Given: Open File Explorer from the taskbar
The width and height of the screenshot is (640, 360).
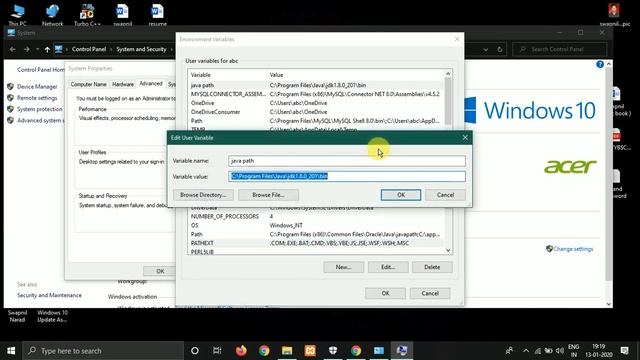Looking at the screenshot, I should point(287,351).
